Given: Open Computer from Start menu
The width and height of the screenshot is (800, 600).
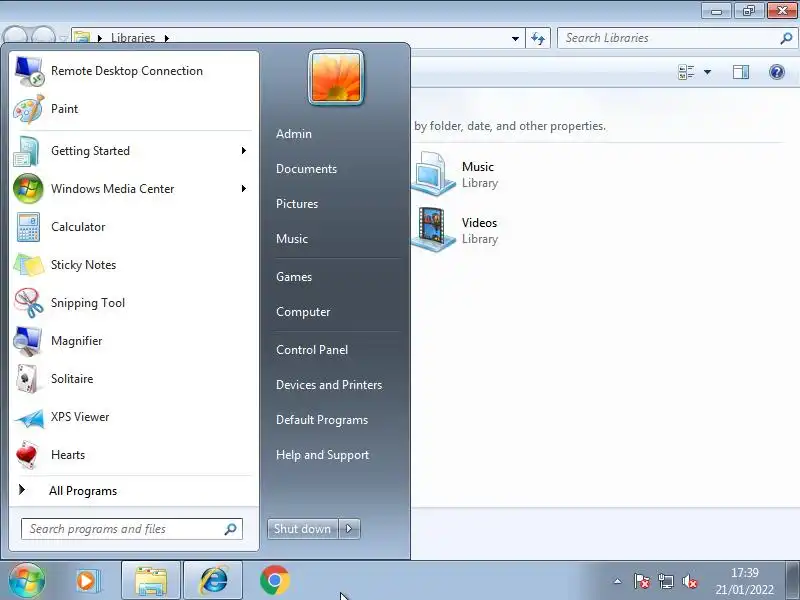Looking at the screenshot, I should tap(303, 312).
